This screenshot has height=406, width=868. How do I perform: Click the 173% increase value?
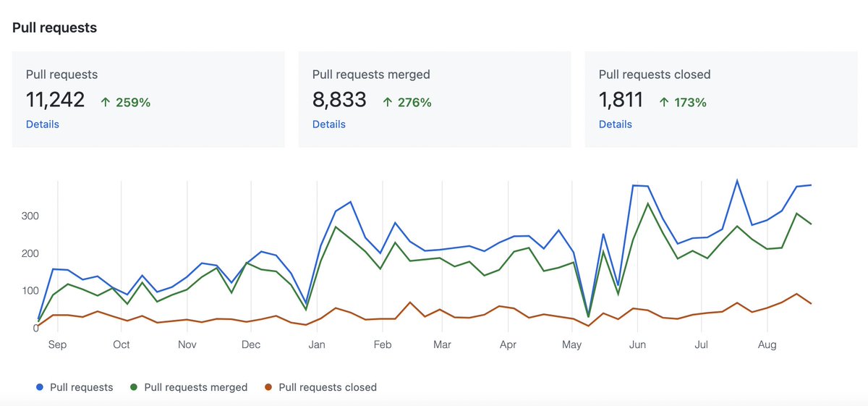point(691,103)
